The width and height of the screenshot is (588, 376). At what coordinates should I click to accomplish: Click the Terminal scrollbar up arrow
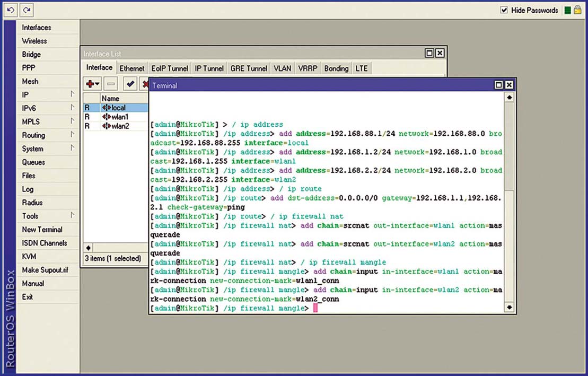pos(509,97)
